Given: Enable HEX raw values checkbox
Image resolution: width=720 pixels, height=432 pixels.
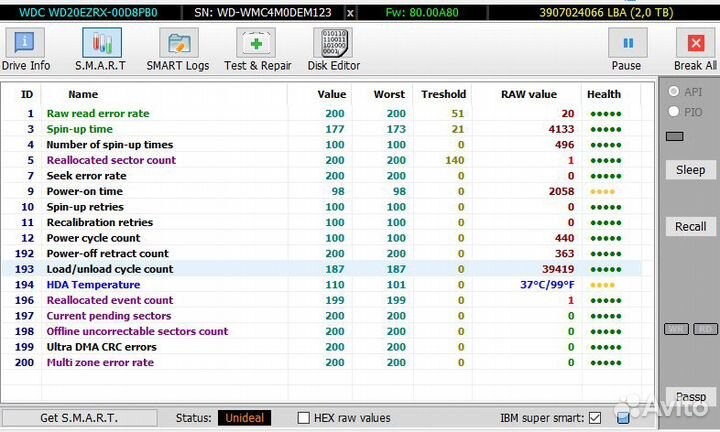Looking at the screenshot, I should pyautogui.click(x=304, y=418).
